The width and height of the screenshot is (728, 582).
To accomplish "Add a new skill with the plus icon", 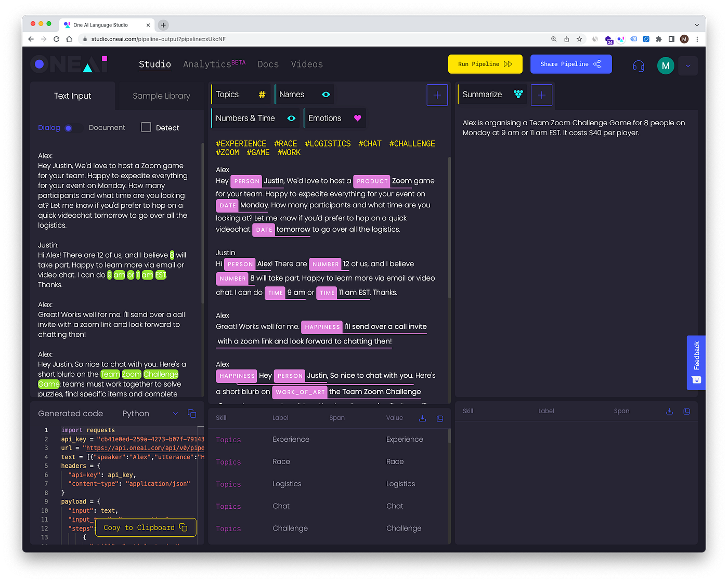I will 437,95.
